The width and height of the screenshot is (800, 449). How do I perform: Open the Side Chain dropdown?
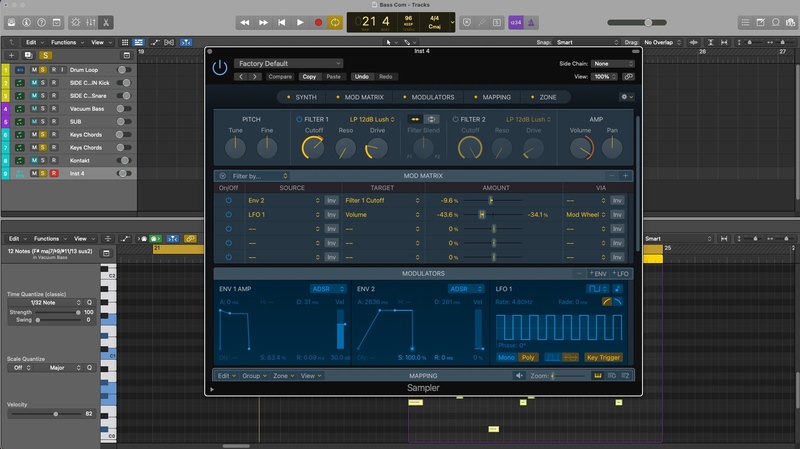tap(613, 63)
